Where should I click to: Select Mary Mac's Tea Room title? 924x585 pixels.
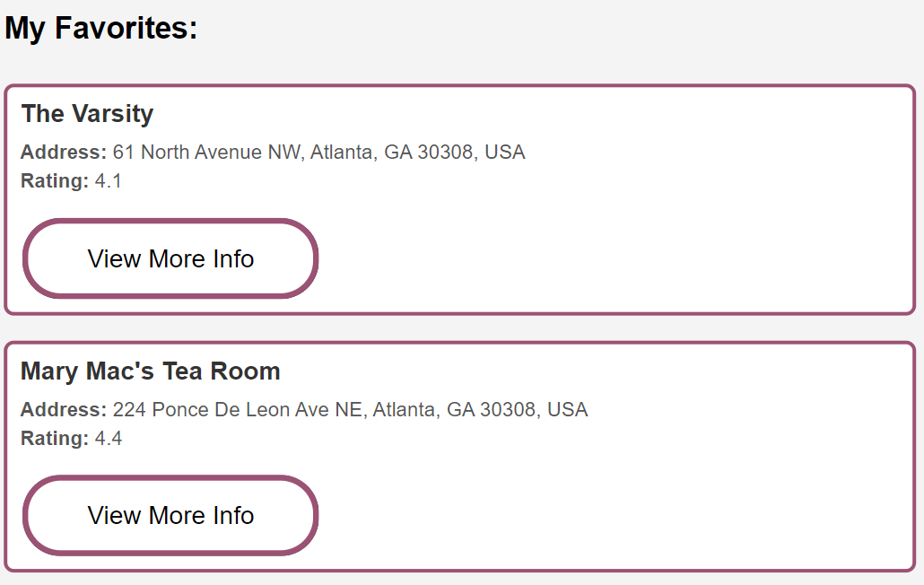[150, 371]
